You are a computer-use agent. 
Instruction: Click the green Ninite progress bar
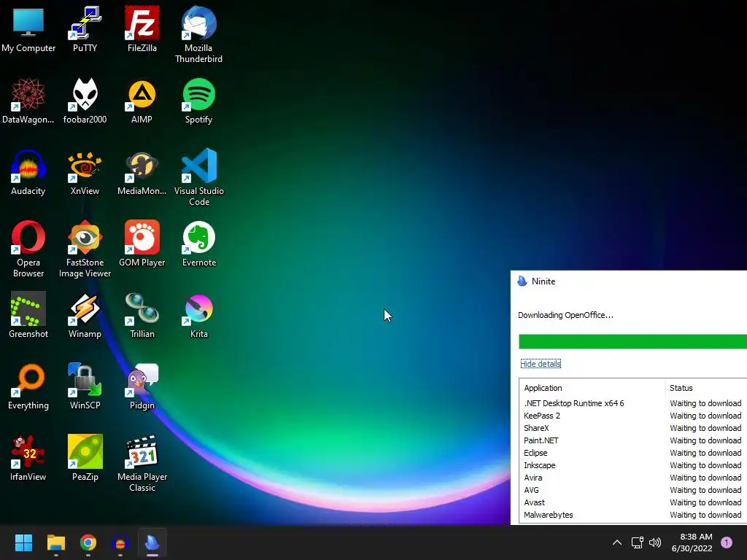(632, 341)
